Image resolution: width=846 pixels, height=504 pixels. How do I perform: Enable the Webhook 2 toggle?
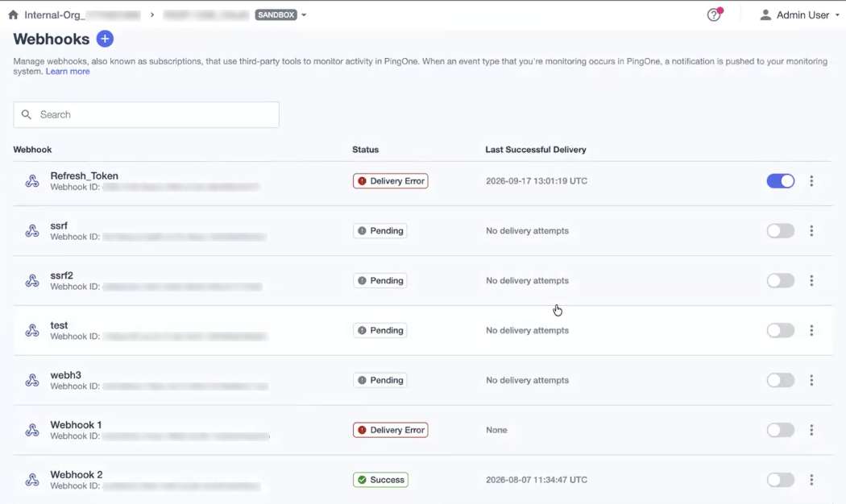pyautogui.click(x=780, y=480)
